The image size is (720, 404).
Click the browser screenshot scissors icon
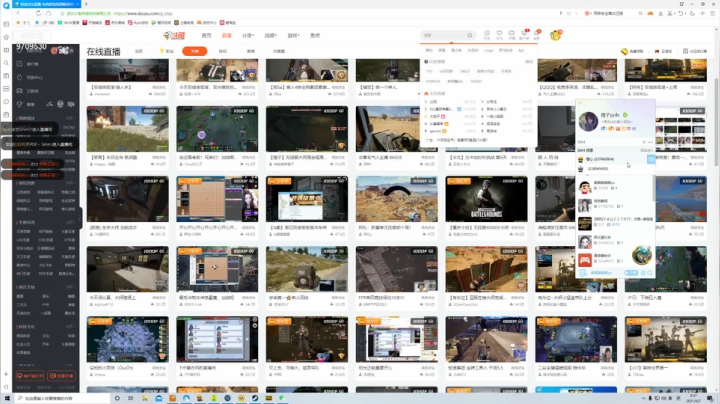coord(670,13)
